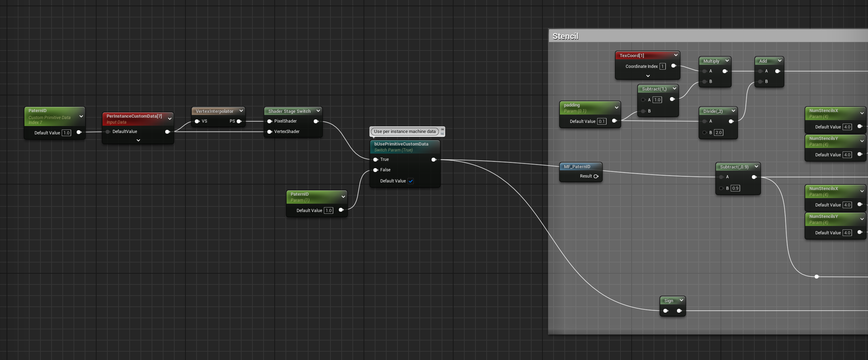Collapse the Divide(,2) node chevron
Screen dimensions: 868x360
tap(733, 111)
